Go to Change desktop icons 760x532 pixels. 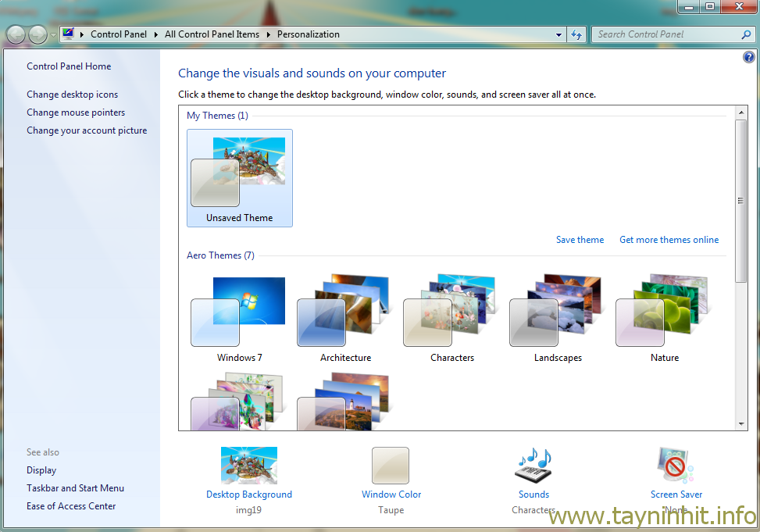coord(73,95)
